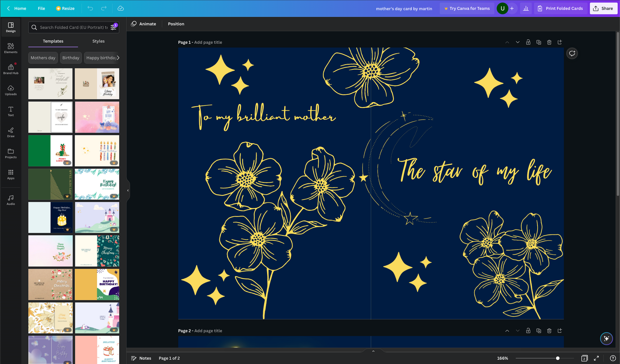The image size is (620, 364).
Task: Open the analytics bar chart icon
Action: coord(526,8)
